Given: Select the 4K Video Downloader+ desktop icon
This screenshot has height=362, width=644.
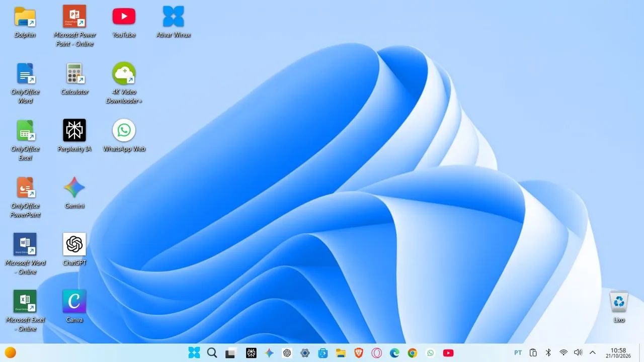Looking at the screenshot, I should point(124,74).
